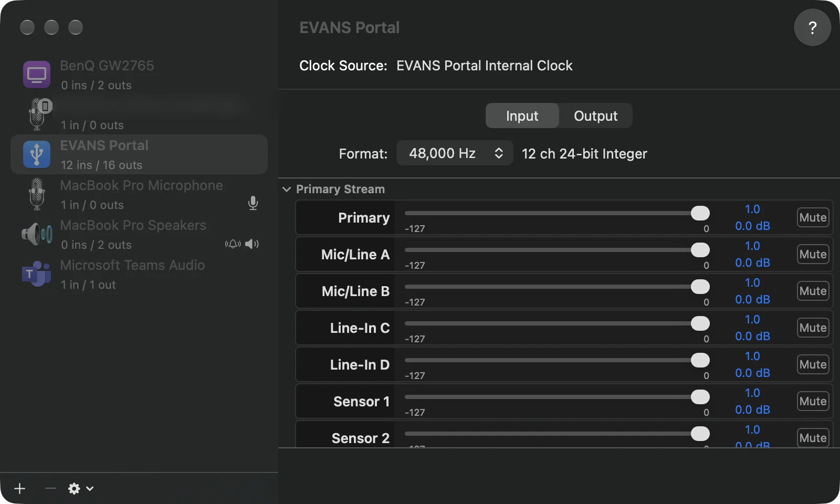
Task: Click the Primary volume slider knob
Action: (700, 213)
